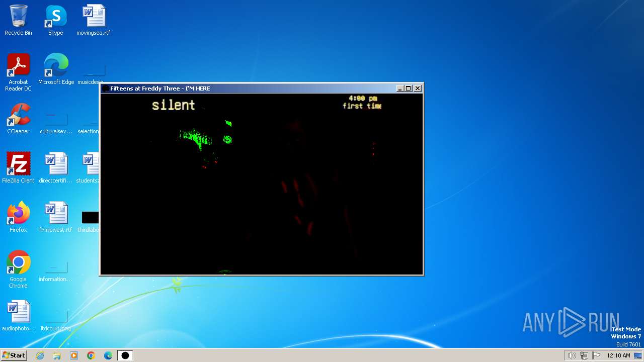Minimize the Fifteens at Freddy window

(400, 88)
